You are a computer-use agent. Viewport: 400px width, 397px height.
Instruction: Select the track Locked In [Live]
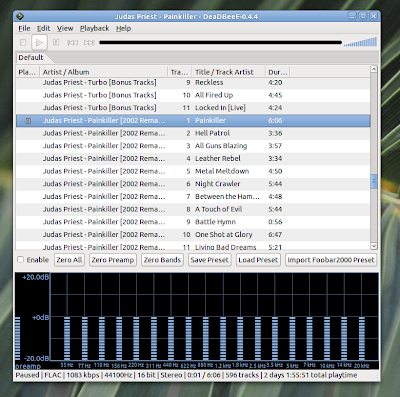193,108
